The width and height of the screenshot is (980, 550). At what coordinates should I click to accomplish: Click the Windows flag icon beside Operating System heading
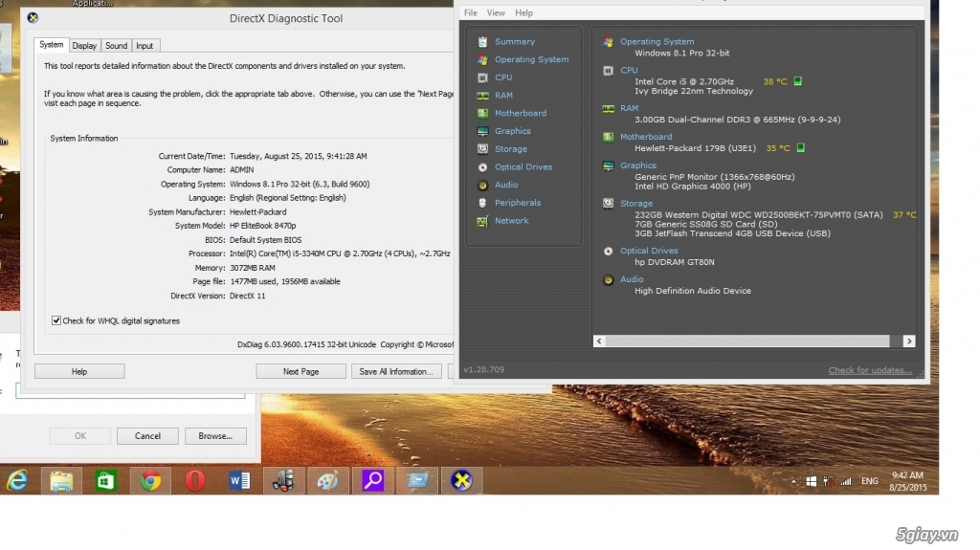(x=608, y=42)
